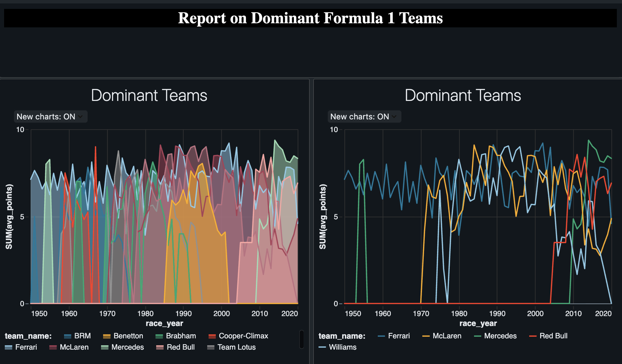Screen dimensions: 622x364
Task: Open New charts dropdown on the area chart
Action: pos(50,117)
